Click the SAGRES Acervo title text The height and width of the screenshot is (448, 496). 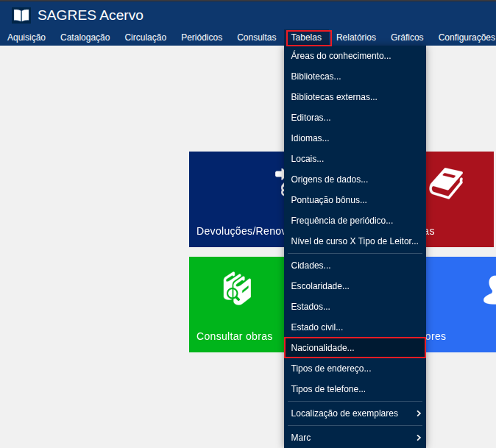pos(91,15)
